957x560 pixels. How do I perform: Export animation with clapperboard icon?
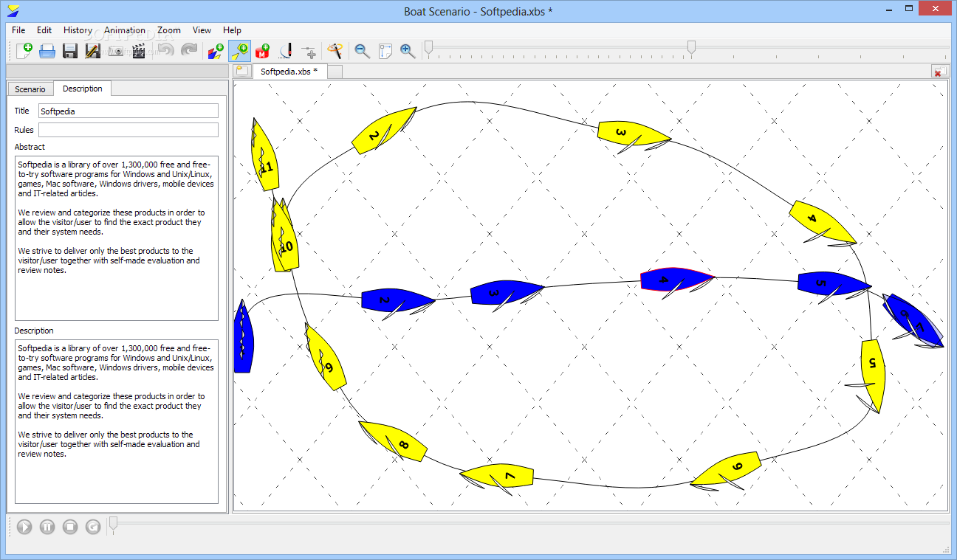point(138,51)
